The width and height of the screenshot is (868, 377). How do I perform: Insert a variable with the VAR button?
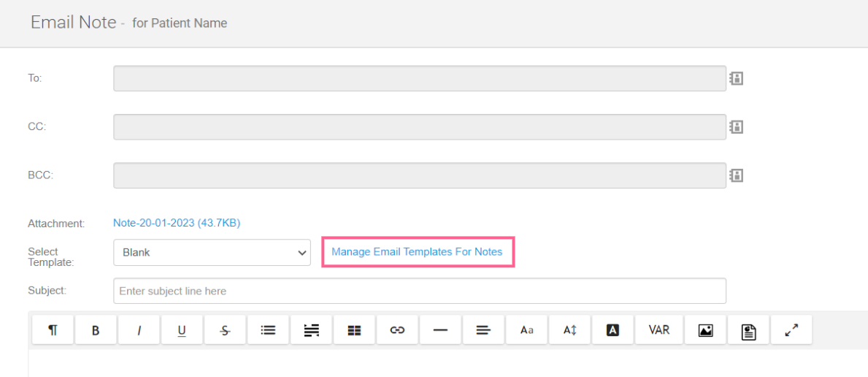[658, 330]
